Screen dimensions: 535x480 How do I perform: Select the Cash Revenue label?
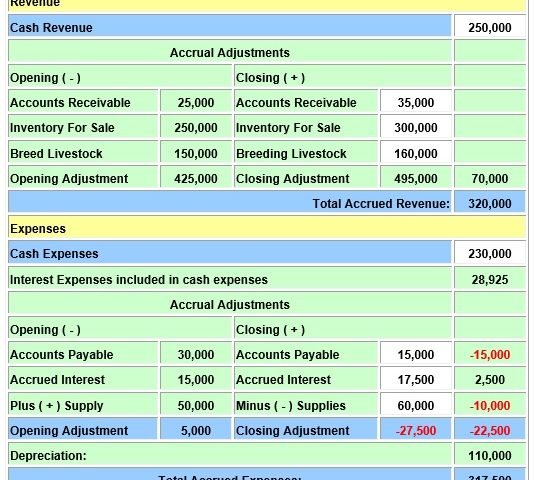click(51, 28)
